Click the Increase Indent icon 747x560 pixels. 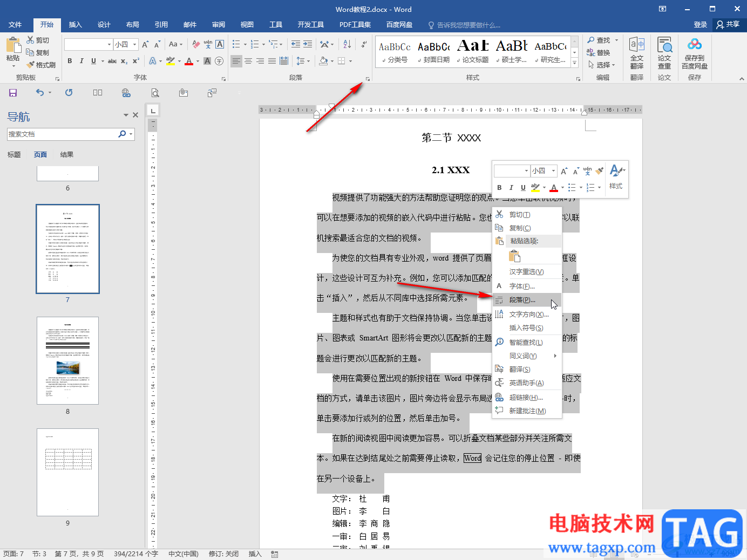coord(307,44)
